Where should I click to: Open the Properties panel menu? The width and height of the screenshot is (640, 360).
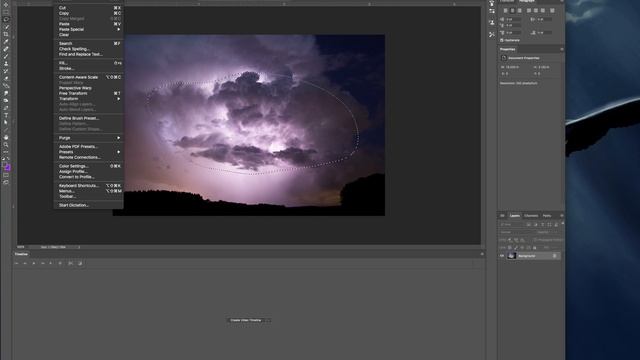tap(562, 49)
